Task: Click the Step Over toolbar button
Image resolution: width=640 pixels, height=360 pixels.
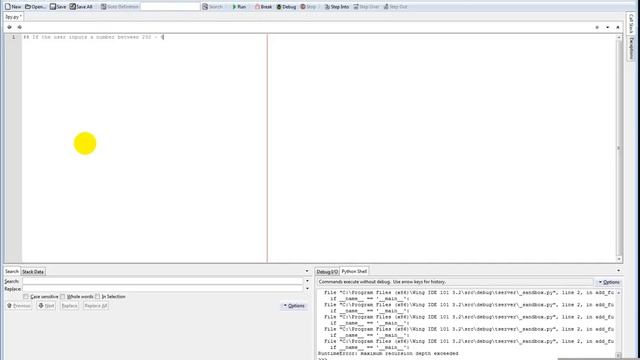Action: (366, 7)
